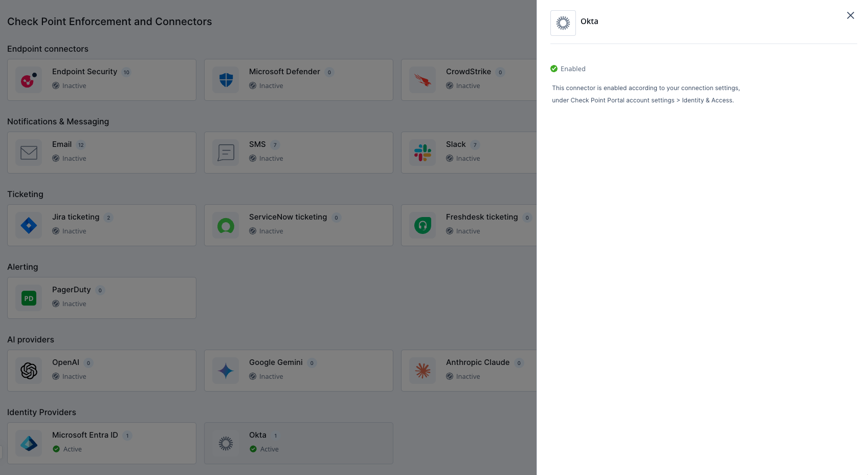The height and width of the screenshot is (475, 868).
Task: Click the Okta logo in panel header
Action: click(x=563, y=23)
